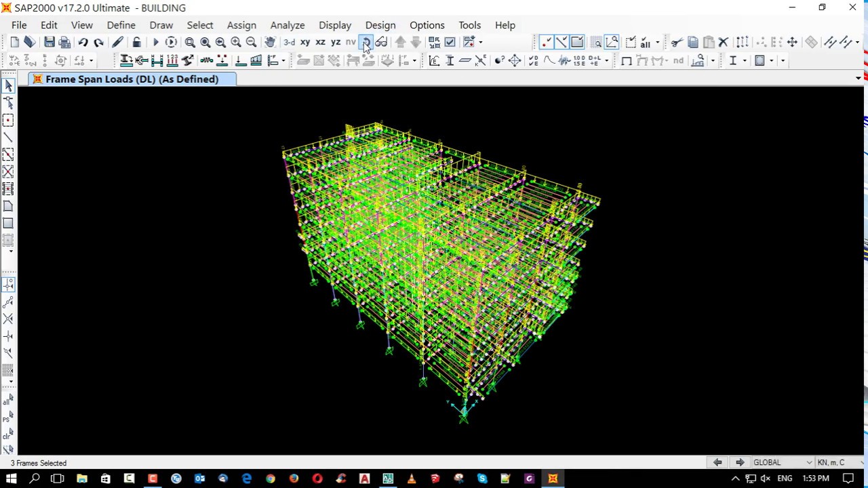
Task: Select the Frame Span Loads (DL) window tab
Action: 133,79
